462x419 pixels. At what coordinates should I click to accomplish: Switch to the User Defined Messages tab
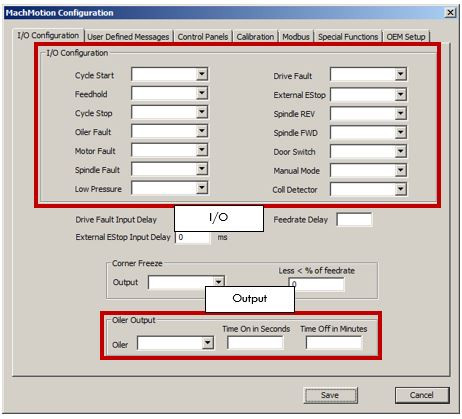128,37
